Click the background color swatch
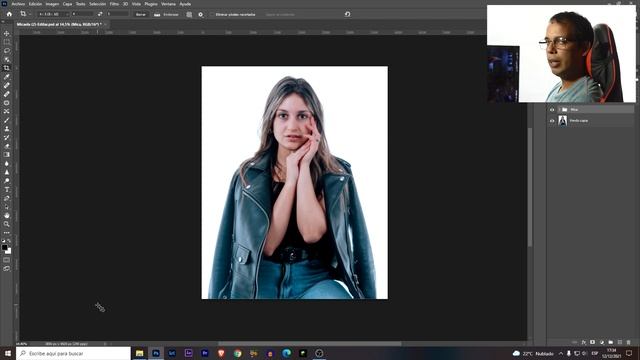 tap(9, 251)
